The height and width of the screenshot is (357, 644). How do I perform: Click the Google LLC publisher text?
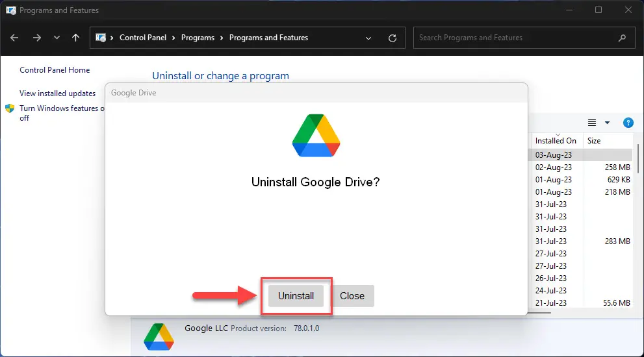click(206, 328)
